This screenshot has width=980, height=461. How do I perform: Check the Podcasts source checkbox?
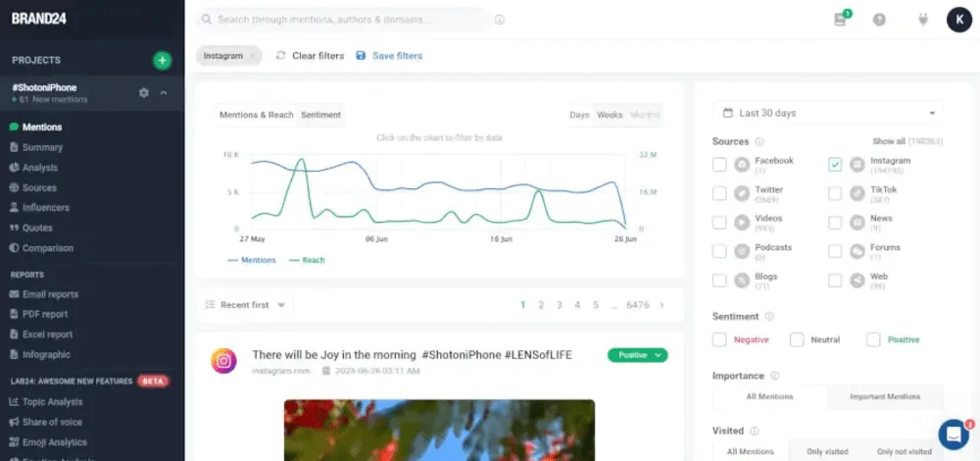point(719,251)
